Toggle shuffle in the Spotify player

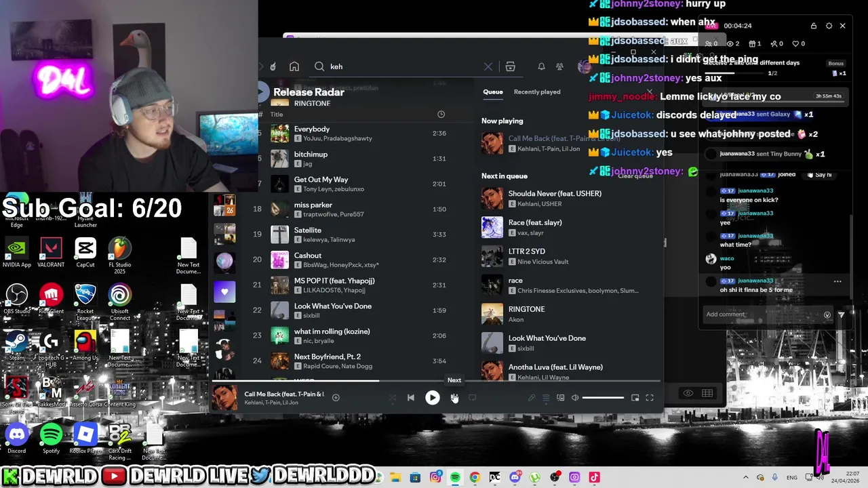tap(393, 398)
